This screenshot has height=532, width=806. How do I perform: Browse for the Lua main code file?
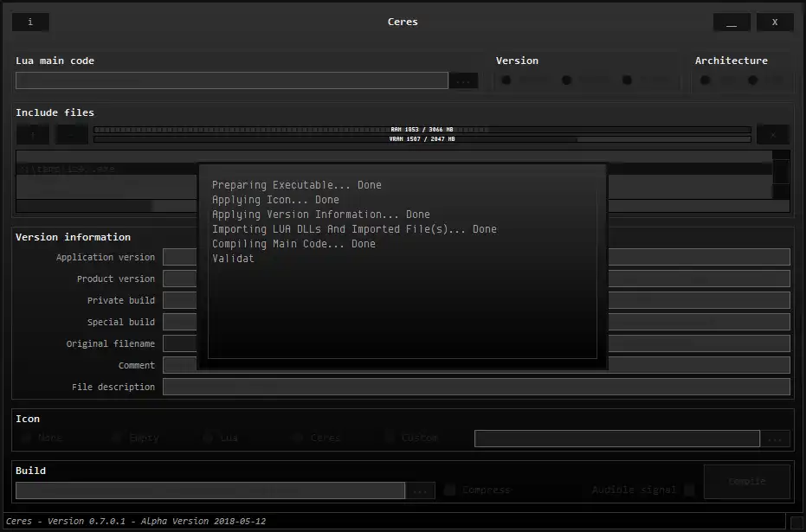click(463, 80)
